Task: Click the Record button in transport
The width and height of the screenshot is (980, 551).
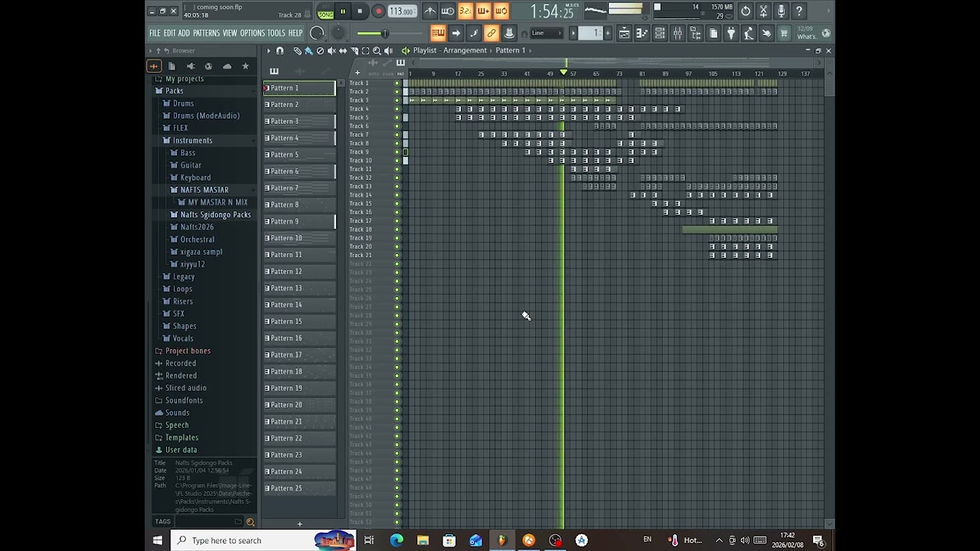Action: point(378,11)
